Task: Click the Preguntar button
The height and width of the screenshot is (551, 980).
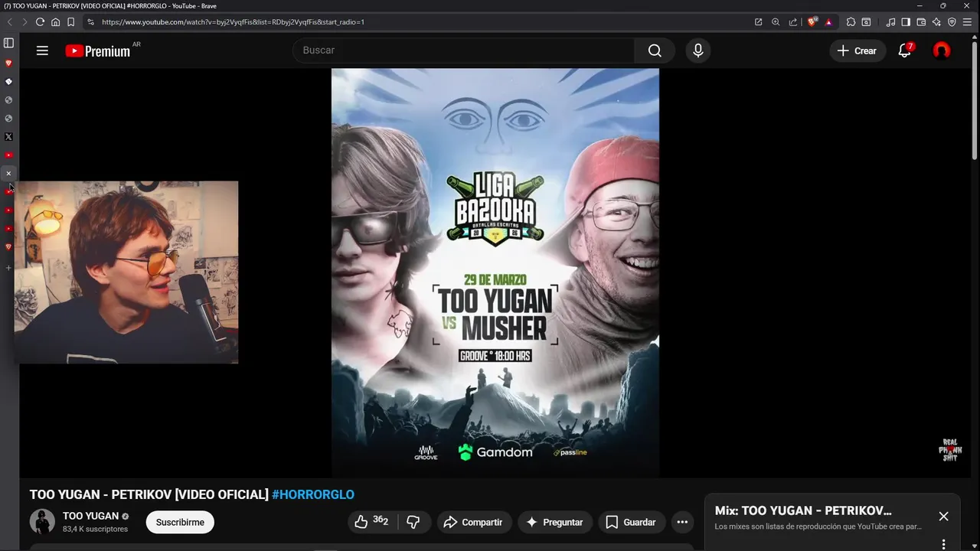Action: (x=555, y=522)
